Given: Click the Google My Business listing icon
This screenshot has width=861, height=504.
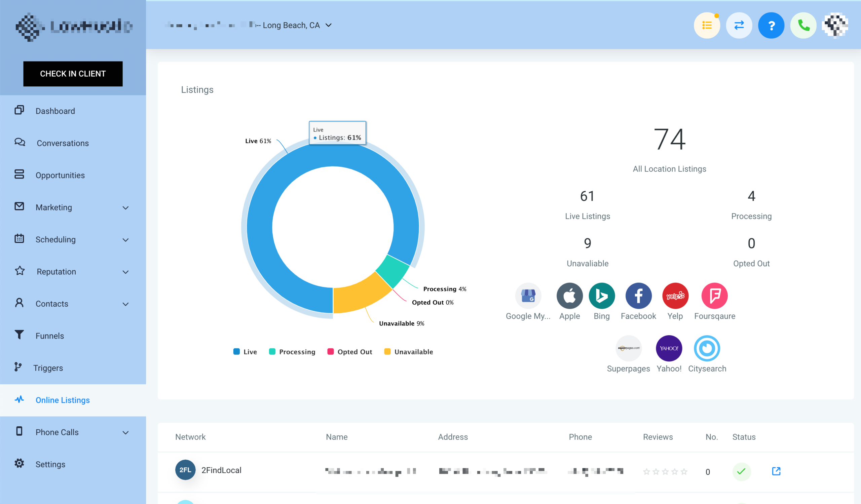Looking at the screenshot, I should click(x=528, y=295).
